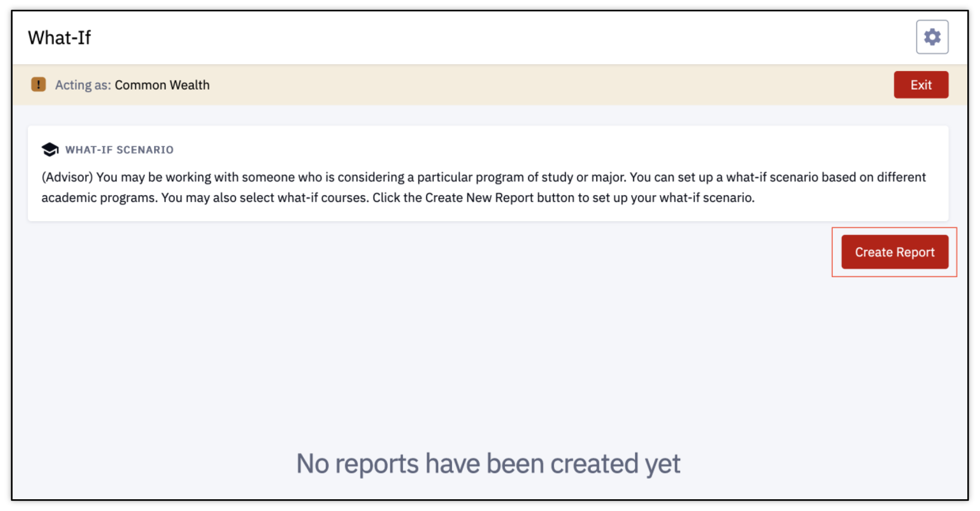
Task: Click the white What-If scenario card
Action: (488, 173)
